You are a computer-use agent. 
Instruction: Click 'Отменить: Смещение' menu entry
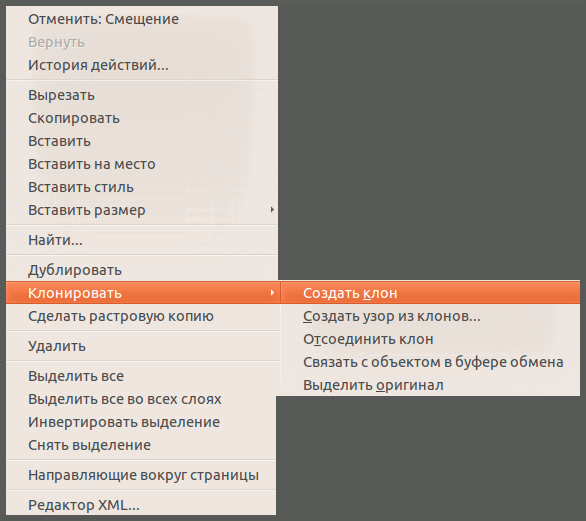142,19
